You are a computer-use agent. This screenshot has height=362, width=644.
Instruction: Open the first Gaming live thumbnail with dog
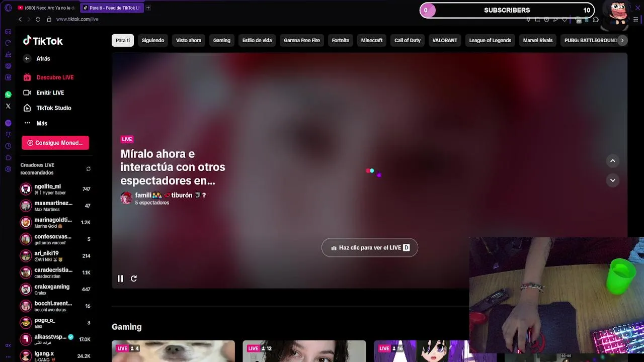pos(173,351)
